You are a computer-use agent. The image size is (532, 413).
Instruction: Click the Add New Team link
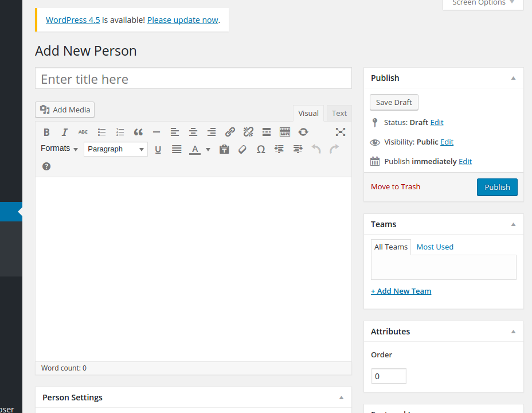pyautogui.click(x=401, y=291)
